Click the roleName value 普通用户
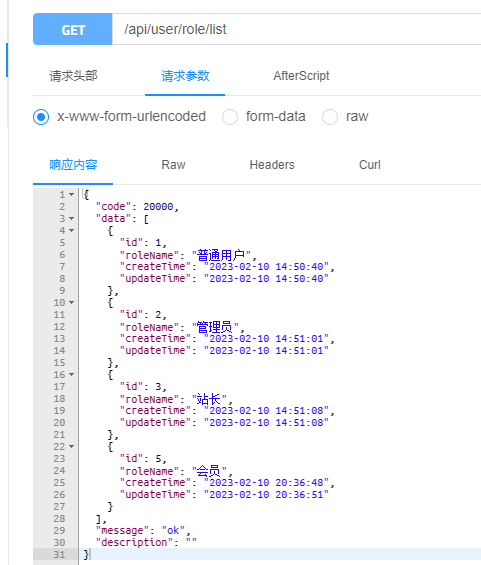This screenshot has height=565, width=481. click(x=221, y=255)
